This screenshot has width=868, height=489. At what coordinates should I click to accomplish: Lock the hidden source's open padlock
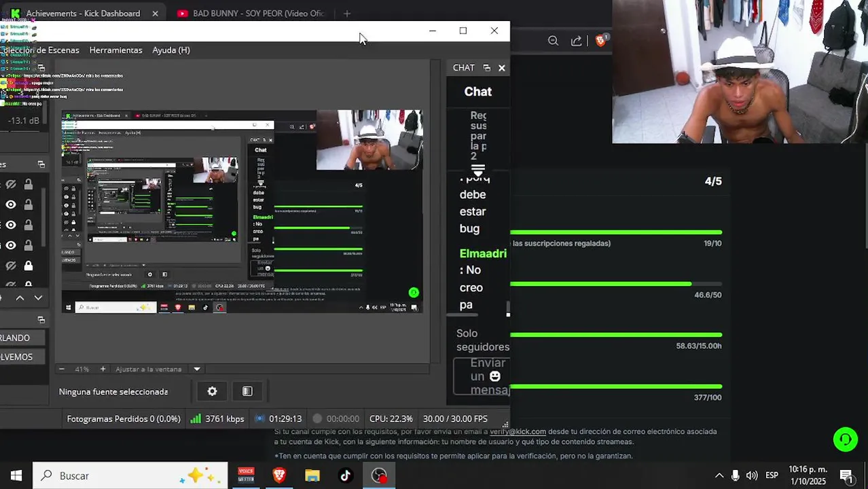pyautogui.click(x=29, y=184)
